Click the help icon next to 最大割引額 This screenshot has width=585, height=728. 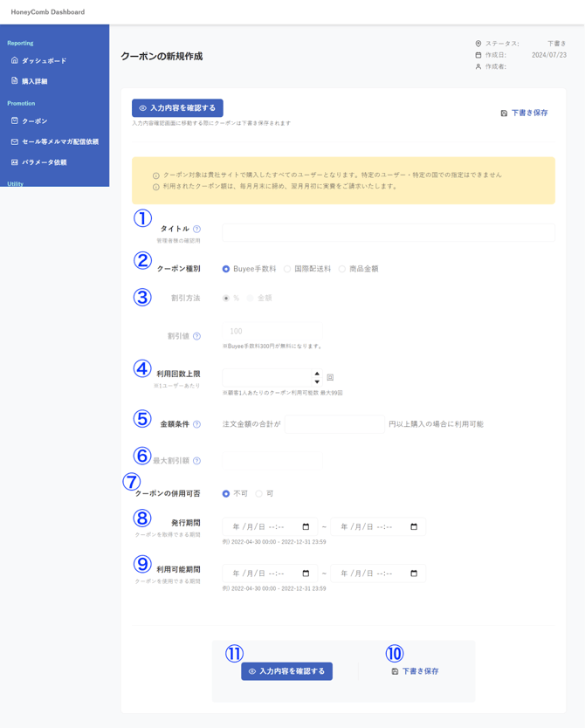(x=196, y=461)
